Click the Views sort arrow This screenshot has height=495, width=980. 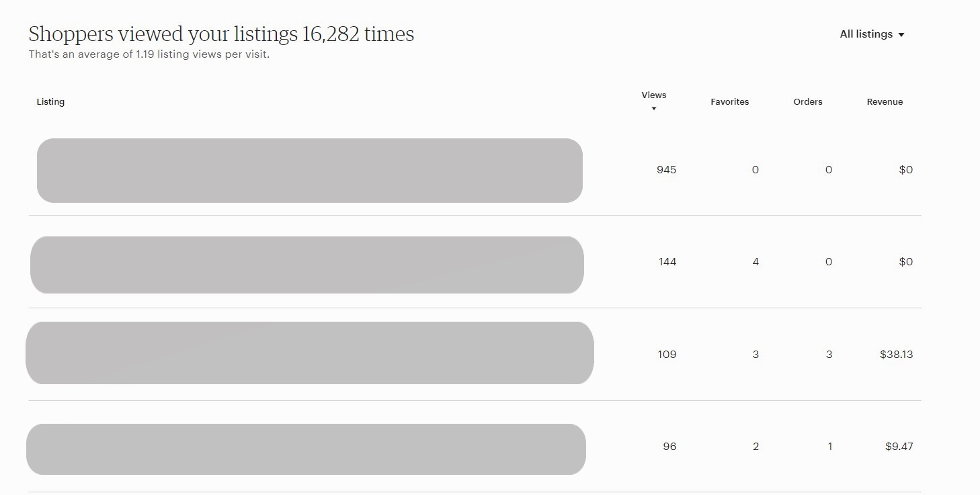pyautogui.click(x=653, y=108)
